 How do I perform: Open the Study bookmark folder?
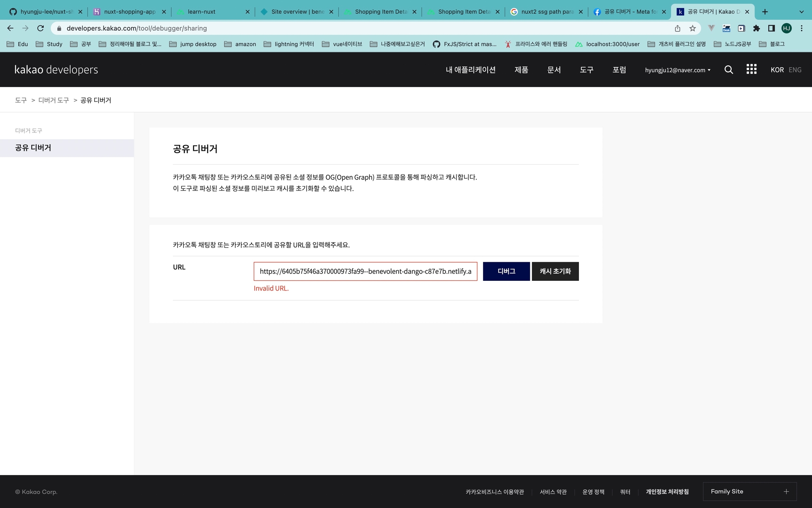(49, 44)
